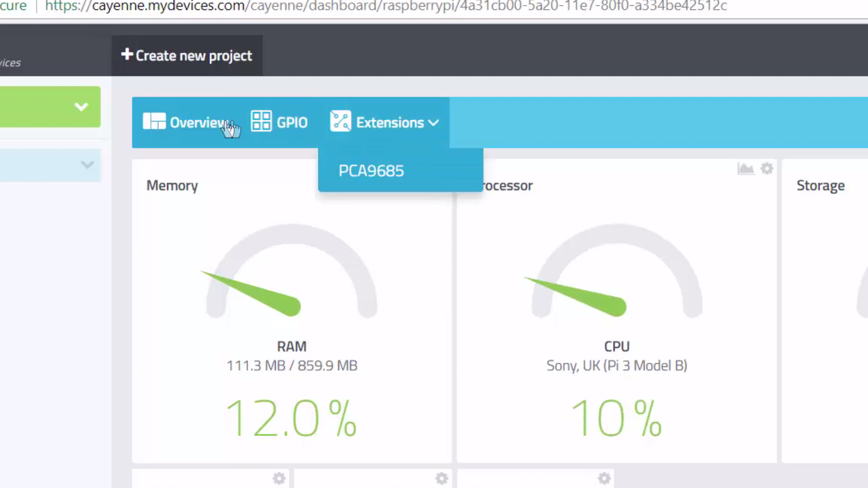Expand the light blue sidebar chevron
Image resolution: width=868 pixels, height=488 pixels.
87,165
